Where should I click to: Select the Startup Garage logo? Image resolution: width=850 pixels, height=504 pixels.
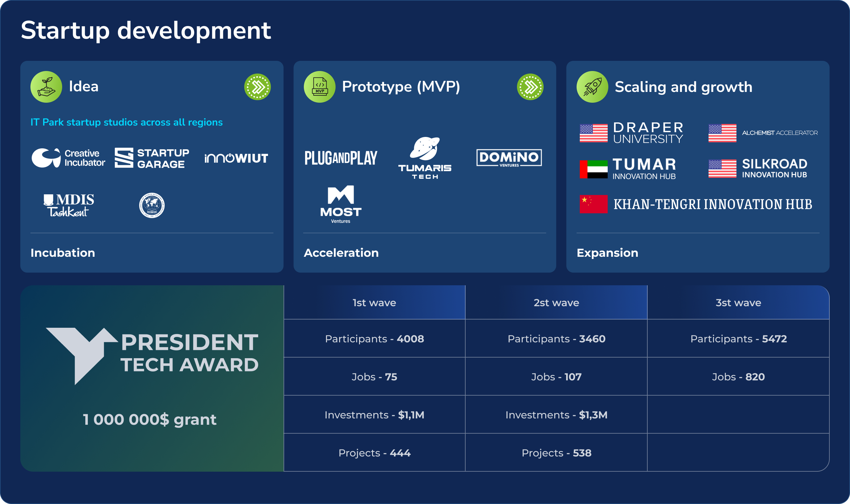152,158
